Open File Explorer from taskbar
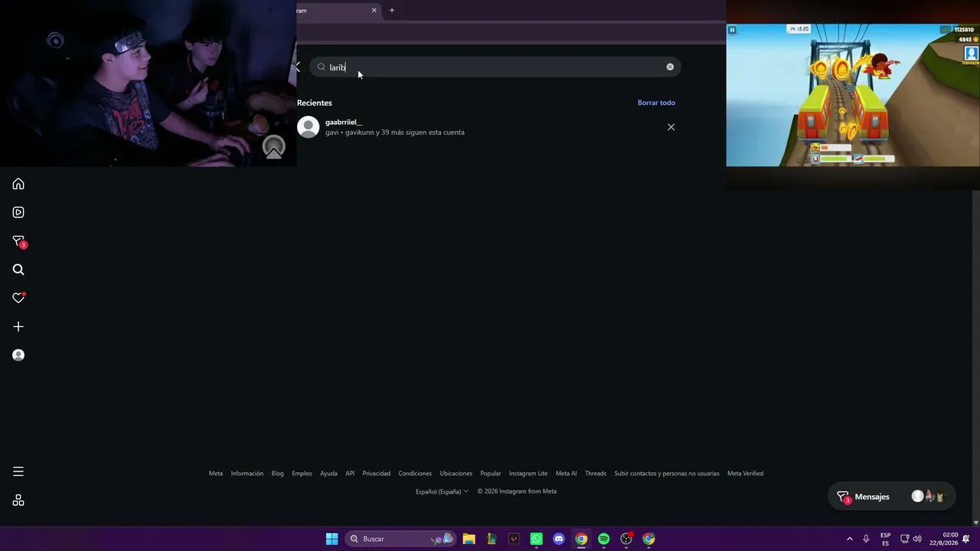This screenshot has width=980, height=551. click(469, 539)
